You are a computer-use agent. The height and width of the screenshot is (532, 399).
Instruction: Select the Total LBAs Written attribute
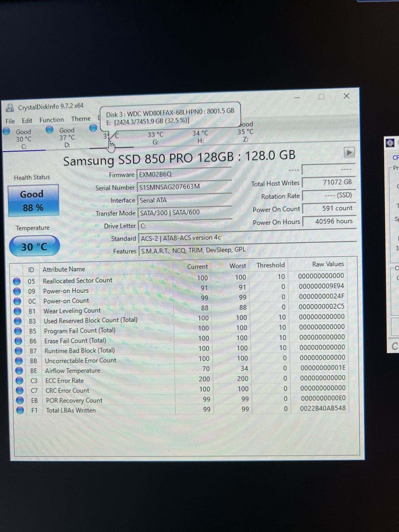click(x=71, y=410)
